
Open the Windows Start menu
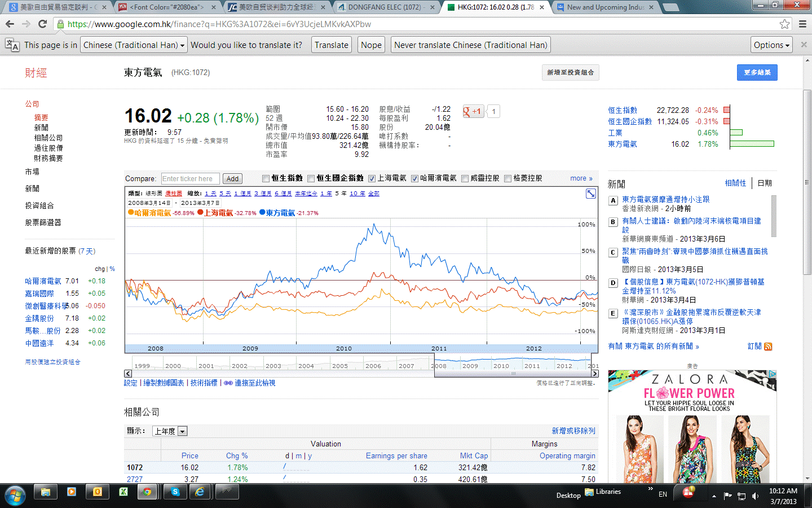coord(15,495)
